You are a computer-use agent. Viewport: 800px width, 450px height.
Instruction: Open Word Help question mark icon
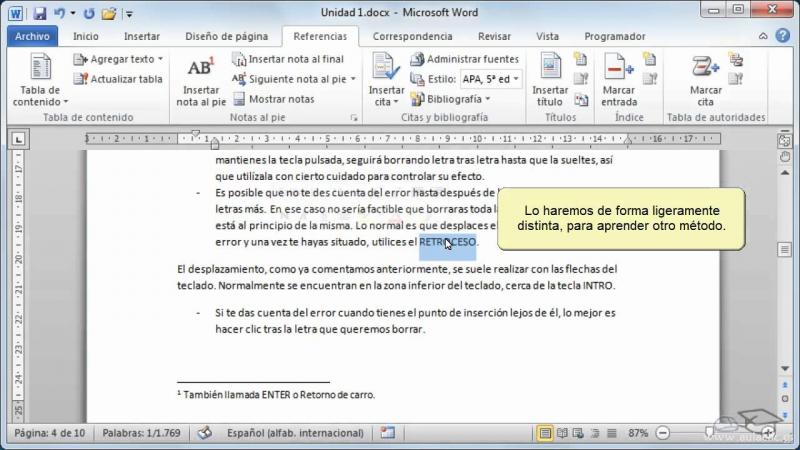coord(783,36)
